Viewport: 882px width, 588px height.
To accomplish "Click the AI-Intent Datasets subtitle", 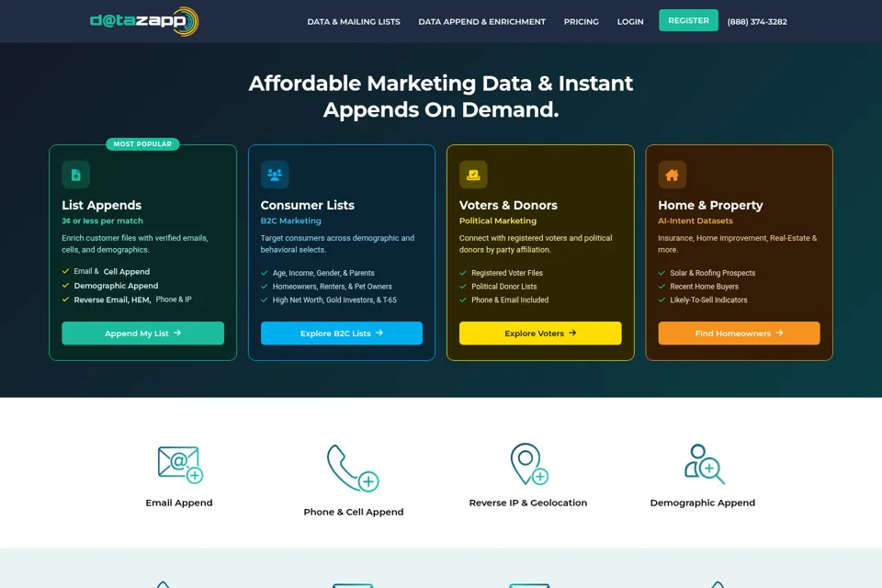I will (695, 220).
